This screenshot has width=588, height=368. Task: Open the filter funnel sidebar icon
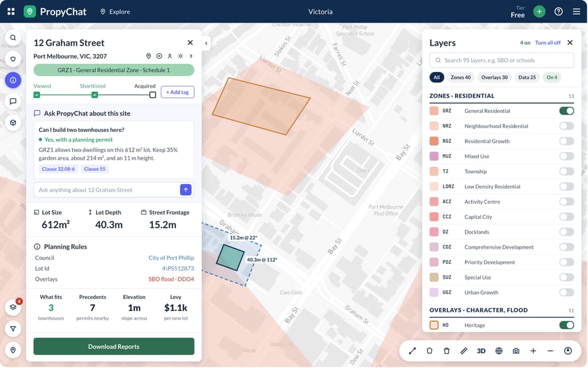13,329
